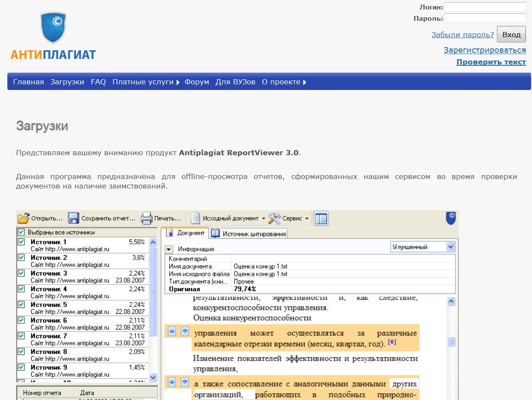Uncheck Источник 9 checkbox
532x400 pixels.
tap(21, 367)
